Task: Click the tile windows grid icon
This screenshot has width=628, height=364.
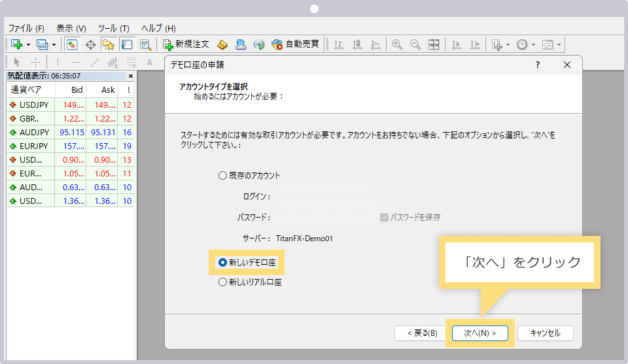Action: (434, 44)
